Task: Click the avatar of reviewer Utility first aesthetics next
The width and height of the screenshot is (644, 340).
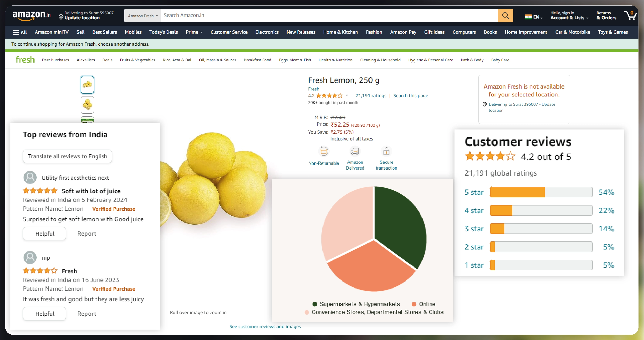Action: click(x=30, y=177)
